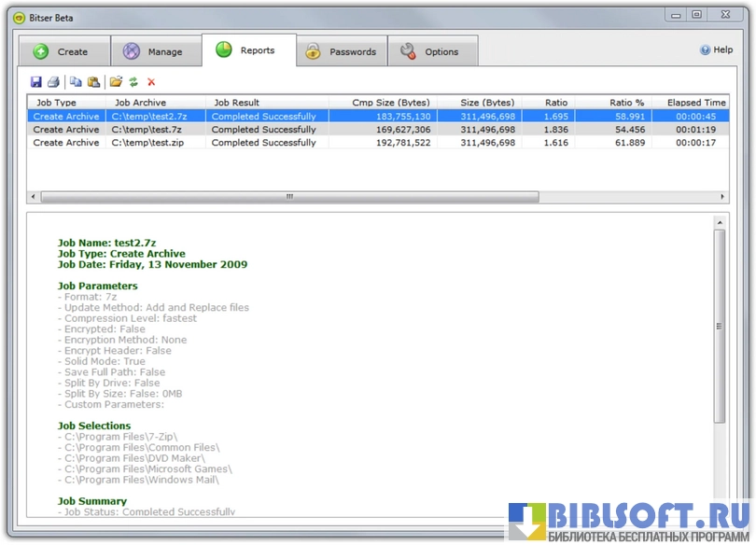Click the green Refresh arrows icon

point(133,82)
